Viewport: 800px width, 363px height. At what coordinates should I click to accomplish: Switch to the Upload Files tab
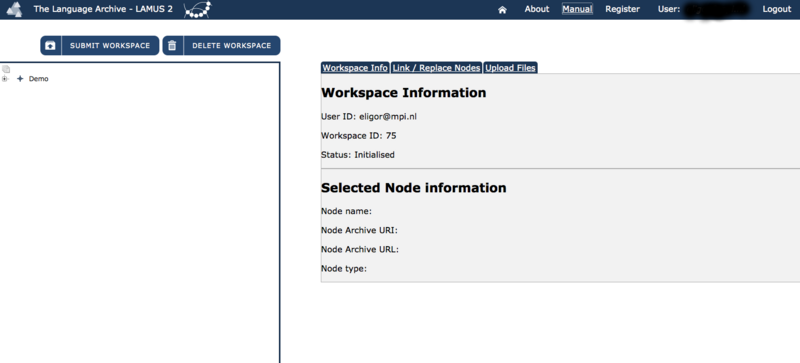[x=510, y=68]
